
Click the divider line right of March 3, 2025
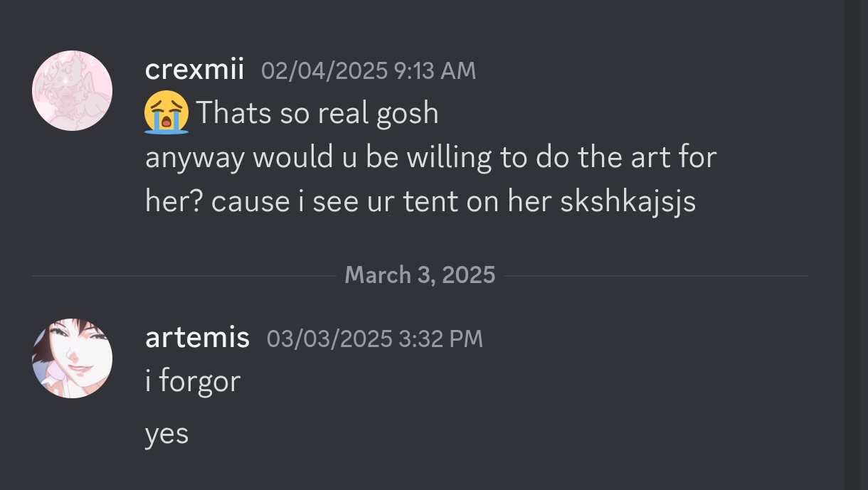pos(655,275)
